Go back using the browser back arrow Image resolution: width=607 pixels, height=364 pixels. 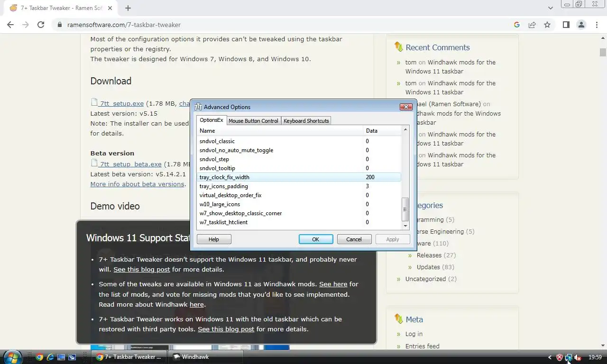click(10, 25)
